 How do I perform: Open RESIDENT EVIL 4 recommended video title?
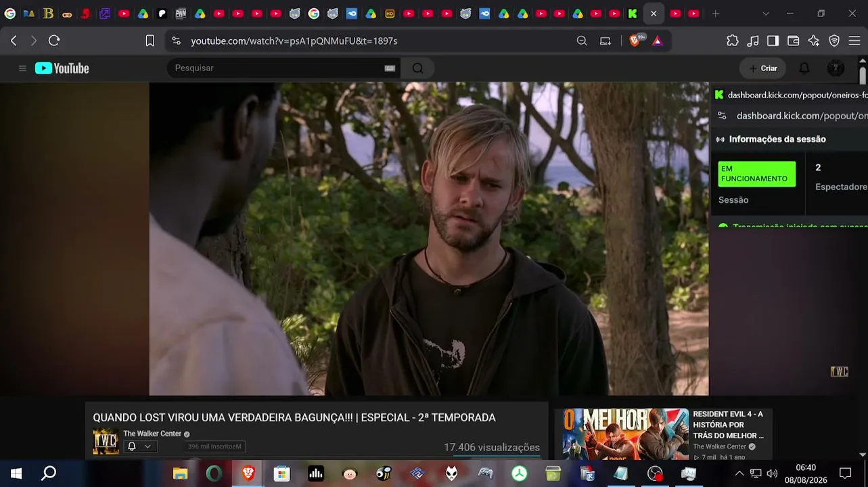coord(728,425)
